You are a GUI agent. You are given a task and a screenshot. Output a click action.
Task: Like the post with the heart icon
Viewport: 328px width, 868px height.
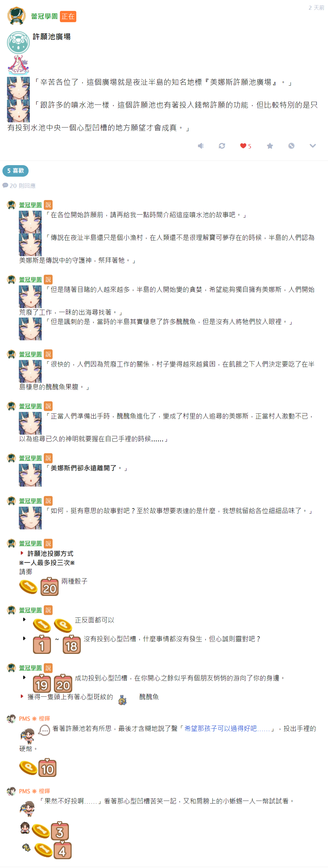pyautogui.click(x=245, y=146)
